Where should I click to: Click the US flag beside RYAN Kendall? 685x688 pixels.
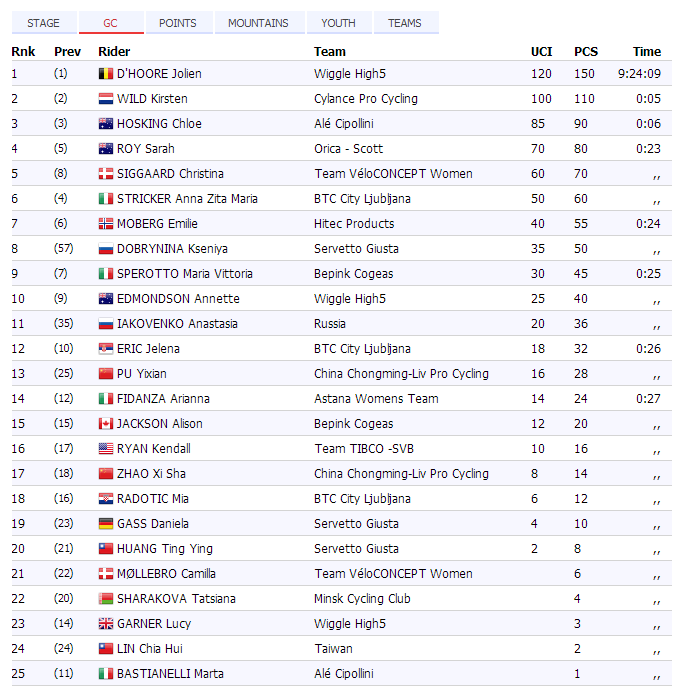click(x=105, y=449)
